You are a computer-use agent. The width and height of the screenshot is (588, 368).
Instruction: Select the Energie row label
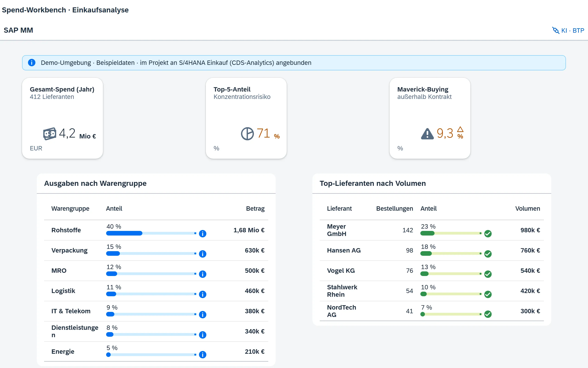coord(63,351)
